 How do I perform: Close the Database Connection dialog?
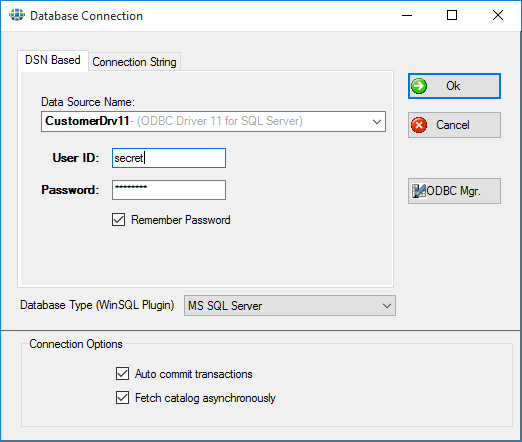coord(498,15)
